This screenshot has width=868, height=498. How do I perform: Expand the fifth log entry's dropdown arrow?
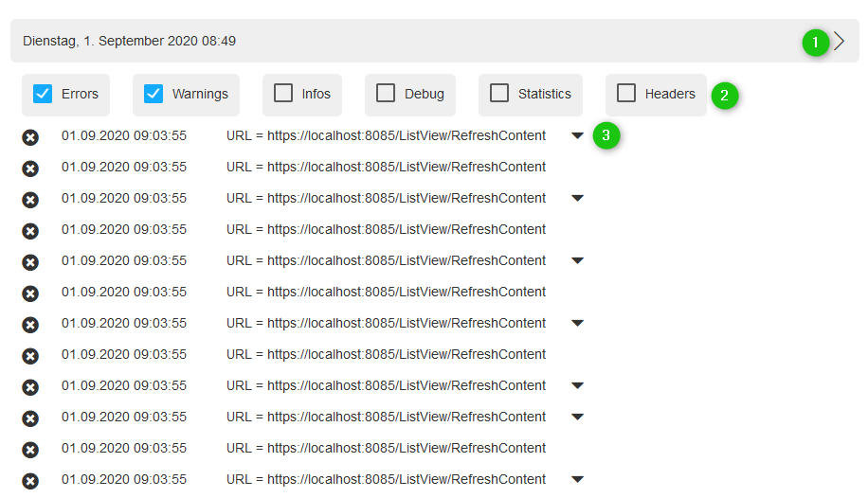(x=577, y=260)
